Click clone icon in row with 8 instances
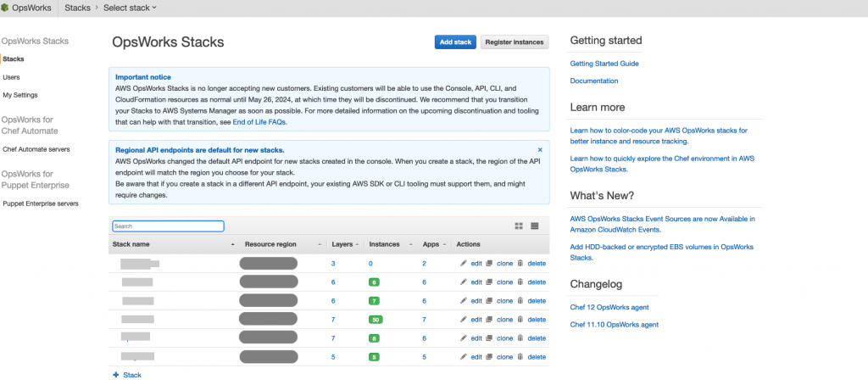The width and height of the screenshot is (868, 385). [x=489, y=338]
